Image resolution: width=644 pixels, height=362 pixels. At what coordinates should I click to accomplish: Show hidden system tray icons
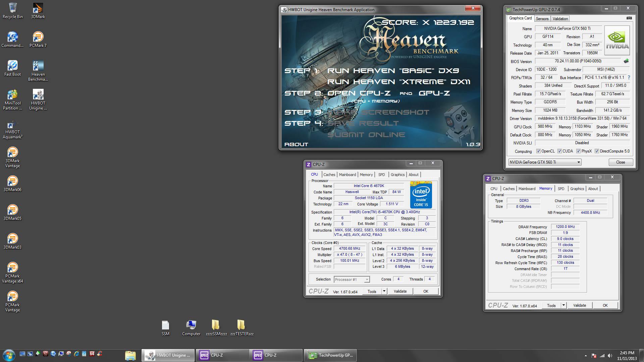pos(586,356)
